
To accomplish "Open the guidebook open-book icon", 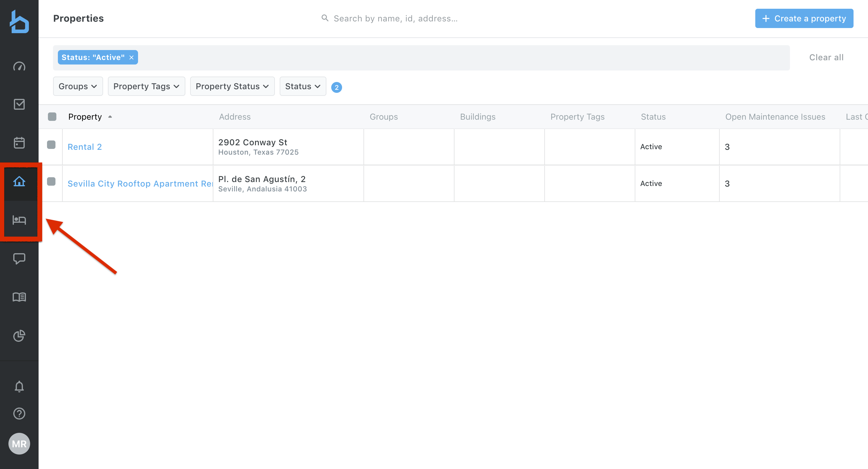I will coord(19,297).
